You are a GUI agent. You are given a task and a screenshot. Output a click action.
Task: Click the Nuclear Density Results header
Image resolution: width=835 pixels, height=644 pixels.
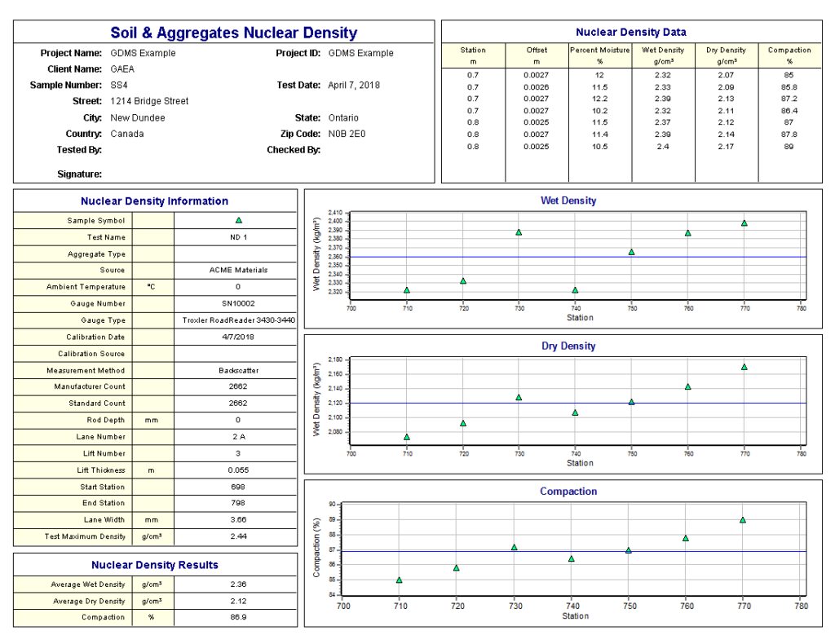[x=155, y=564]
